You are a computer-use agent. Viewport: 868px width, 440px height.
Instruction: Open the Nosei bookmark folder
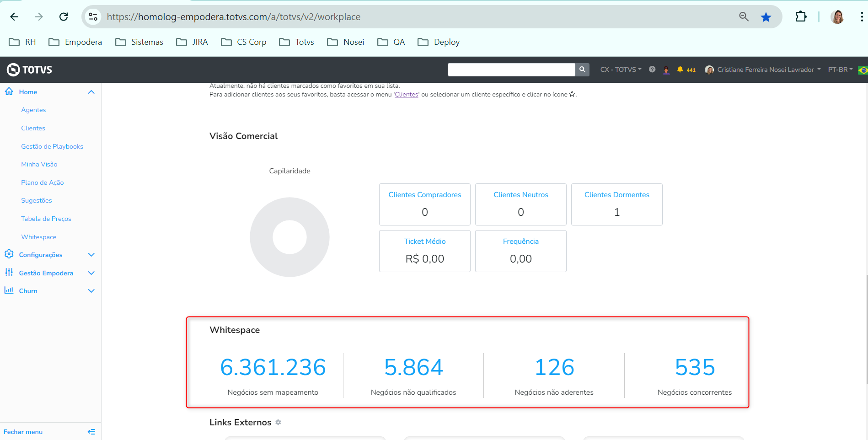coord(346,42)
